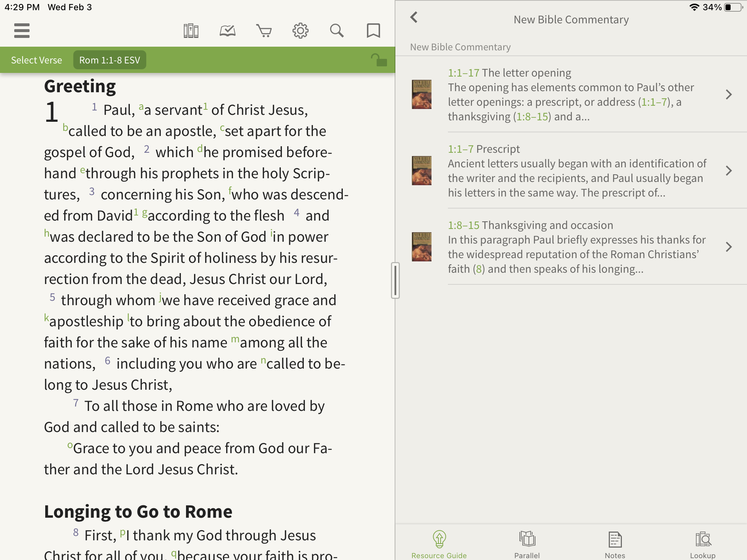The image size is (747, 560).
Task: Toggle the sync lock icon
Action: 379,60
